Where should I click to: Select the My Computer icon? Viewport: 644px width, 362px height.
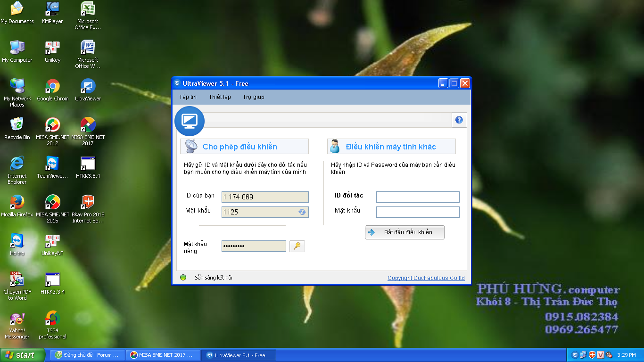point(17,51)
